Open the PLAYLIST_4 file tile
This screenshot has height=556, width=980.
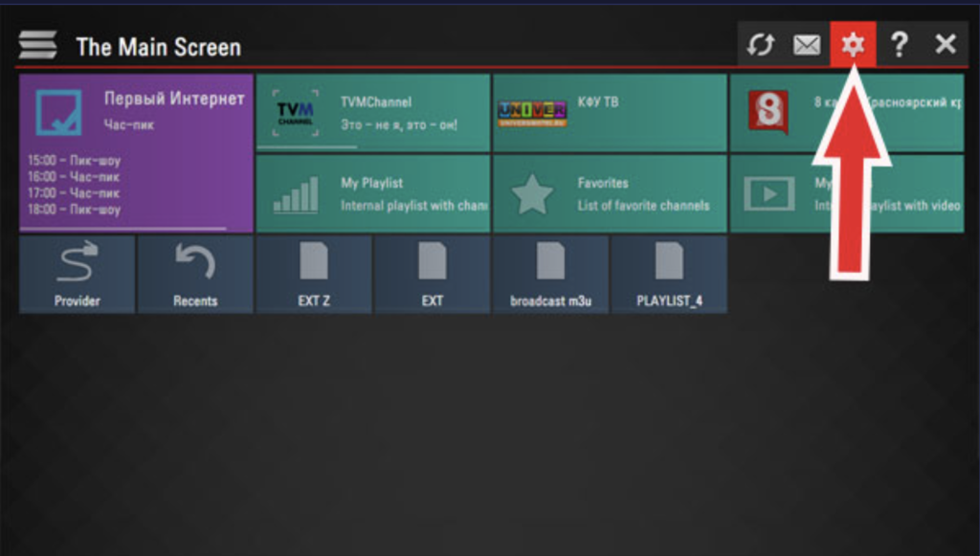point(669,275)
